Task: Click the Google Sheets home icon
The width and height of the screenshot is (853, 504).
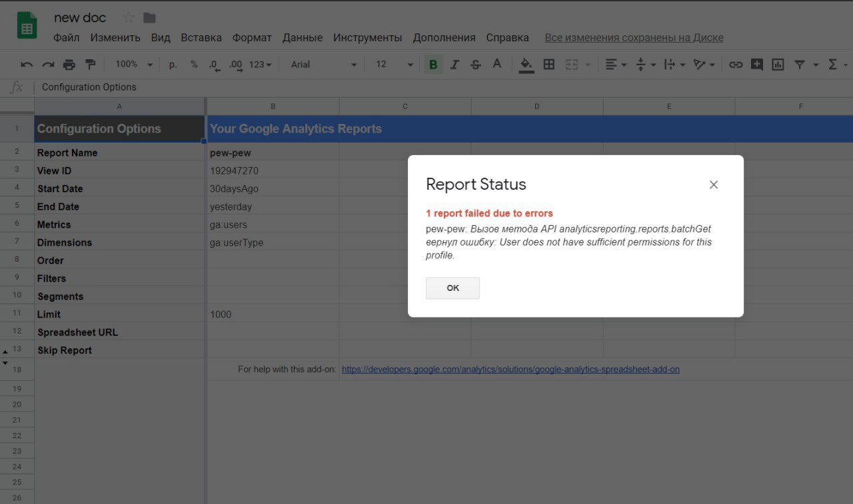Action: pos(27,27)
